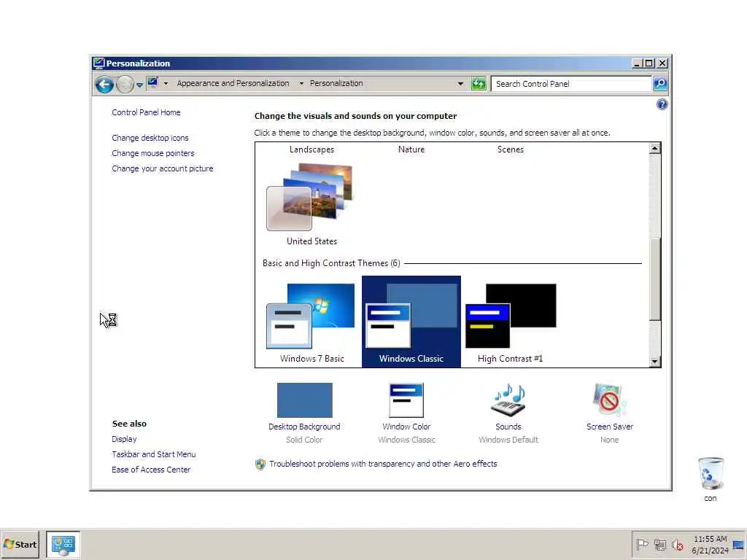The image size is (747, 560).
Task: Click the Basic and High Contrast Themes heading
Action: point(331,263)
